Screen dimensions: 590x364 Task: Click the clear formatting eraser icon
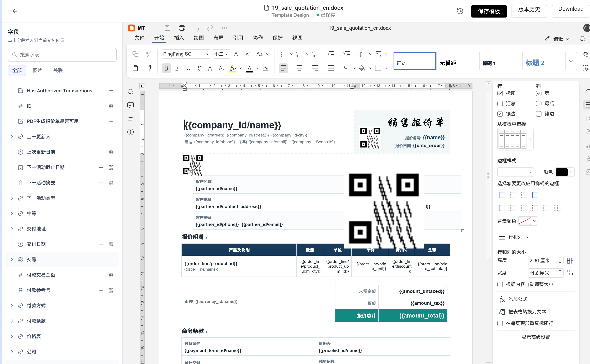point(266,68)
